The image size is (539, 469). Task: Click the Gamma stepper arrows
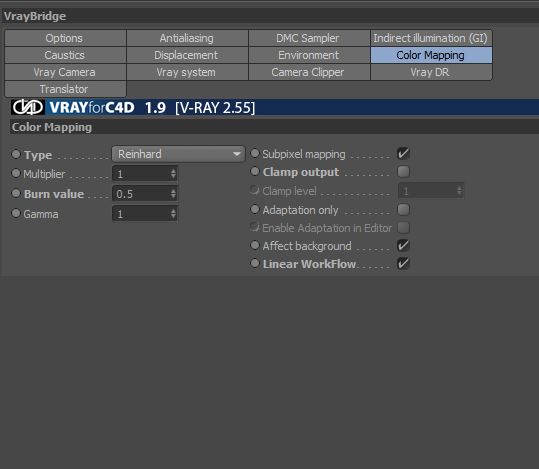click(x=173, y=214)
